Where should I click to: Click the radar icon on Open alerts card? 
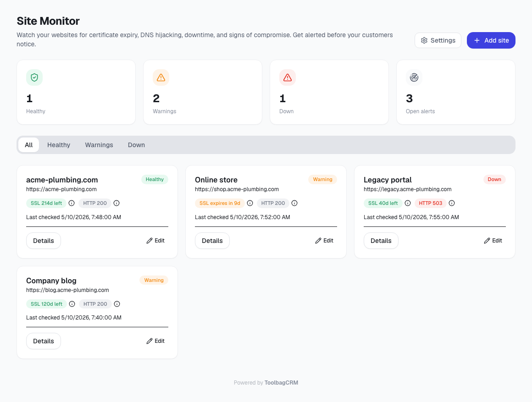(414, 77)
